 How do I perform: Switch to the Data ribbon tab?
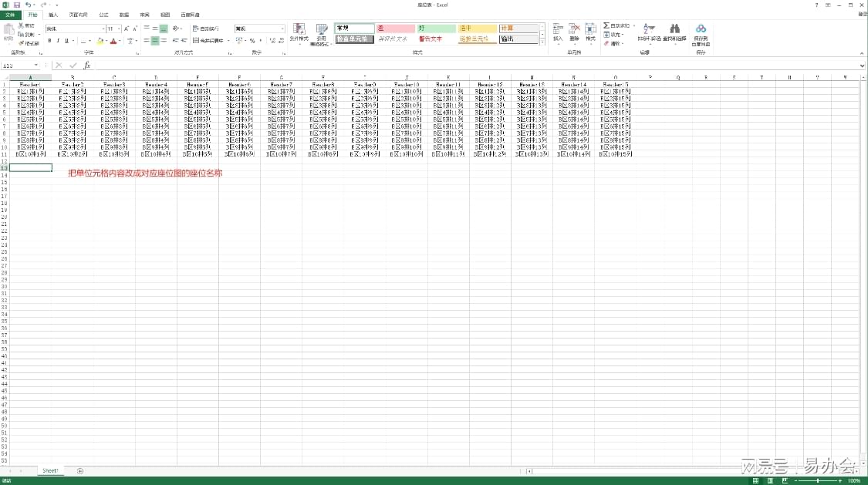[x=124, y=15]
